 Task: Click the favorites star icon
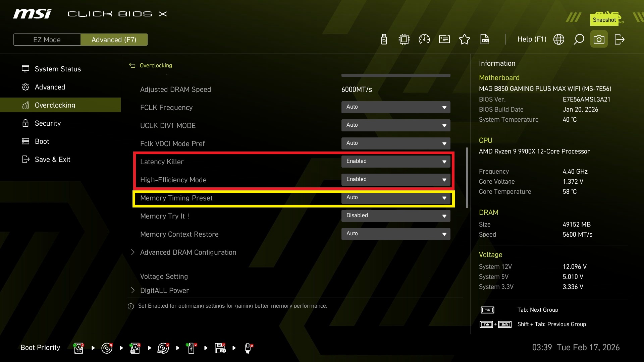465,40
